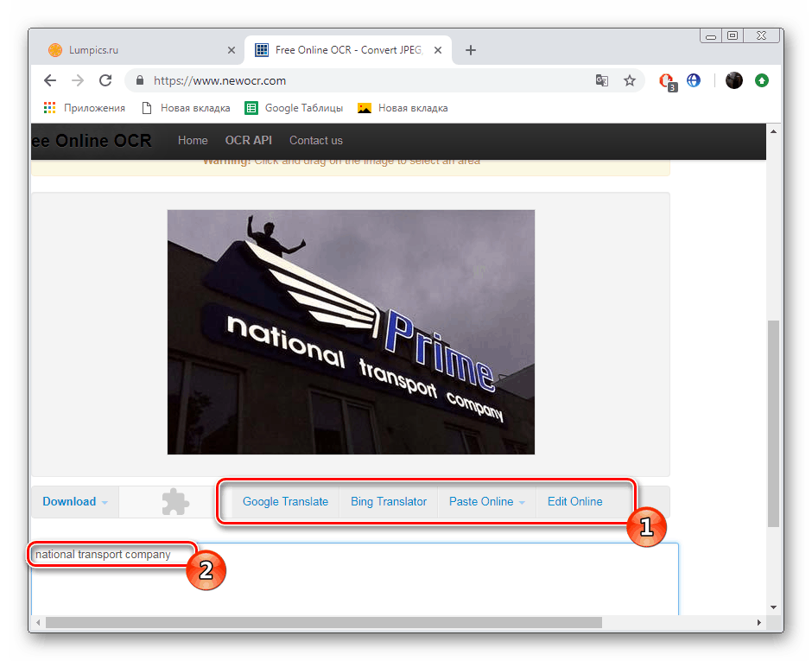Click the blue globe extension icon
This screenshot has width=812, height=661.
point(694,80)
